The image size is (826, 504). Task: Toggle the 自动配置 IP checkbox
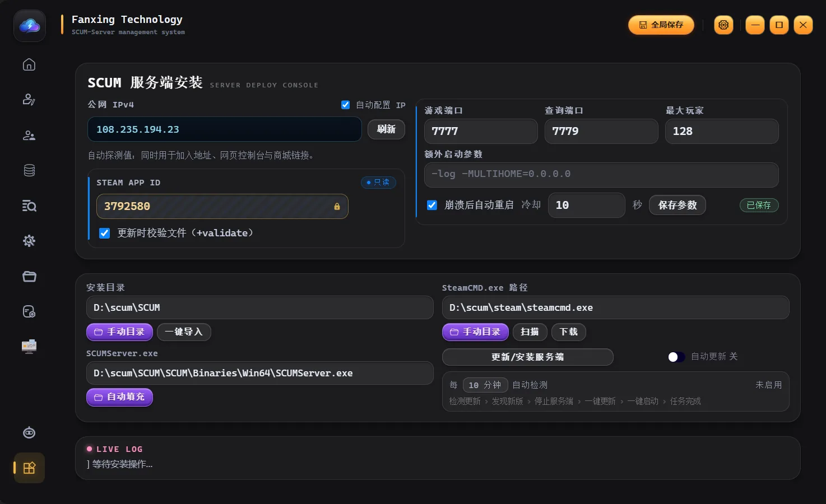click(x=346, y=105)
